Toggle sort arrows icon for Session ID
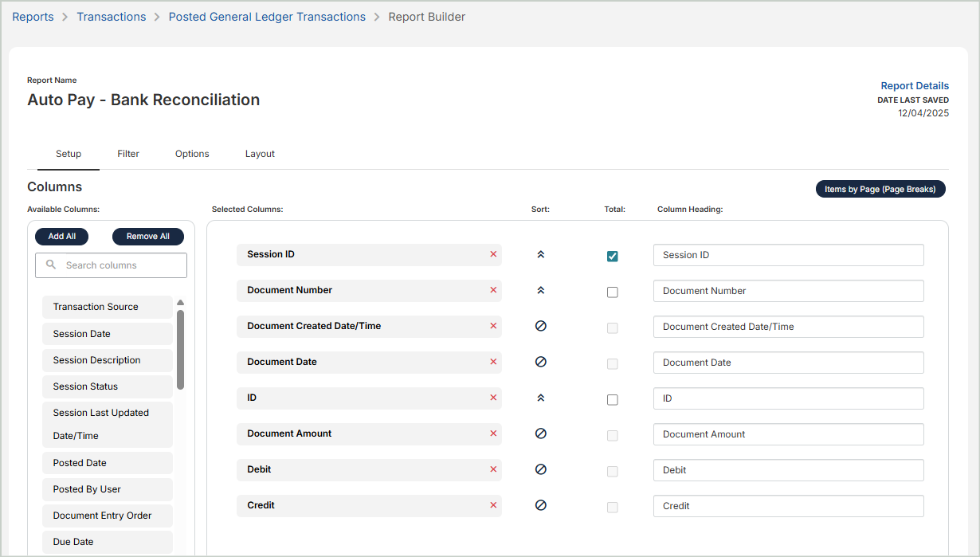This screenshot has width=980, height=557. (x=540, y=254)
